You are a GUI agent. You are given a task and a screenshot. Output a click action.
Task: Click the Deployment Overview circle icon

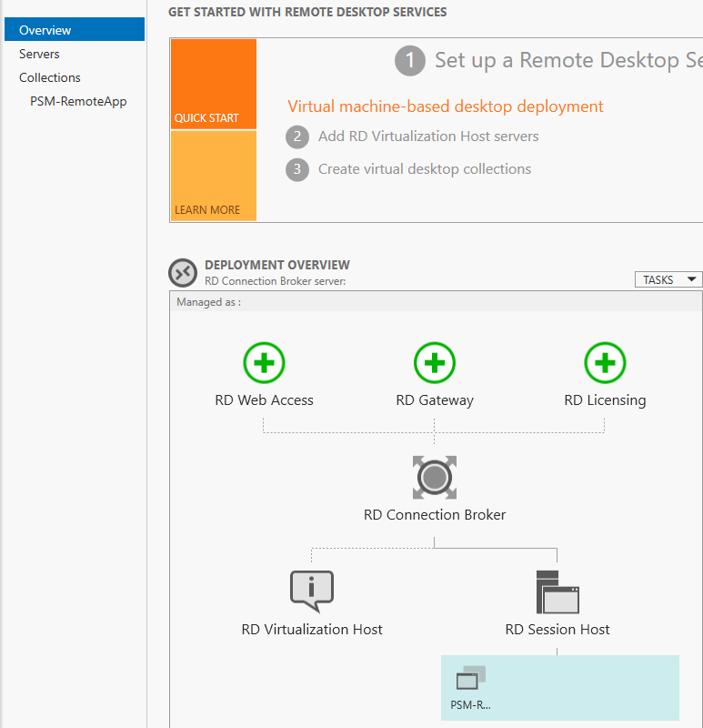tap(182, 272)
